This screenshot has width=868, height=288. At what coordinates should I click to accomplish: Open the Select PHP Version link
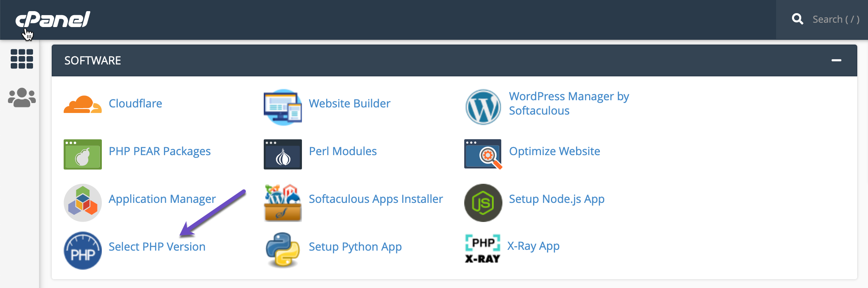[x=157, y=247]
